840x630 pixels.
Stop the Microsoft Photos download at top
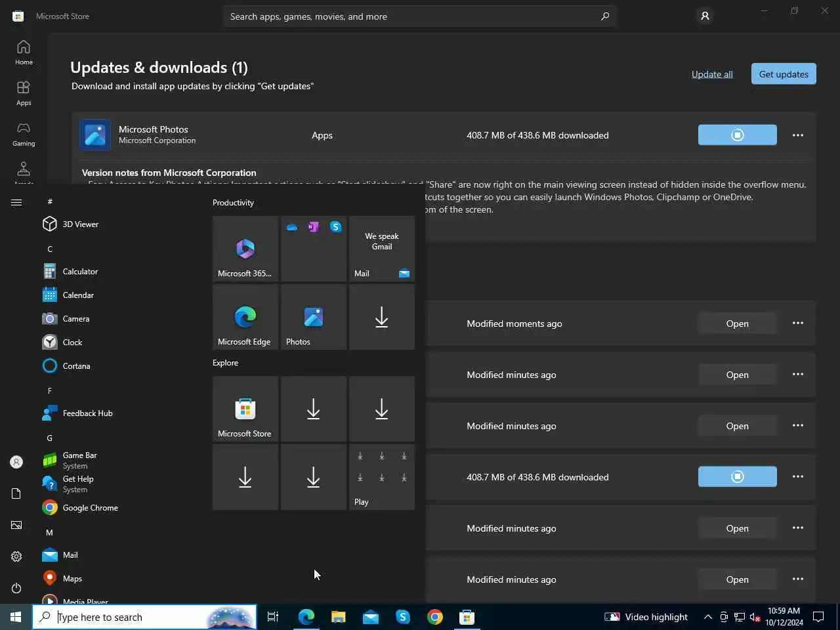(738, 135)
